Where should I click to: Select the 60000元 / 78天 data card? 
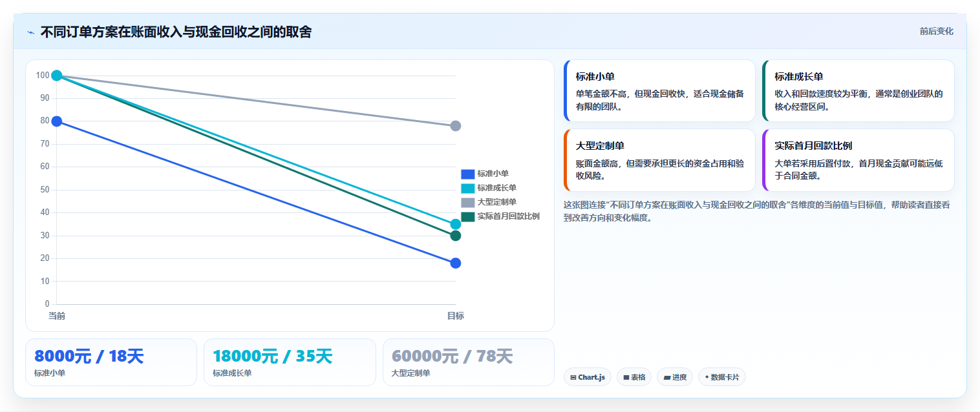coord(469,362)
